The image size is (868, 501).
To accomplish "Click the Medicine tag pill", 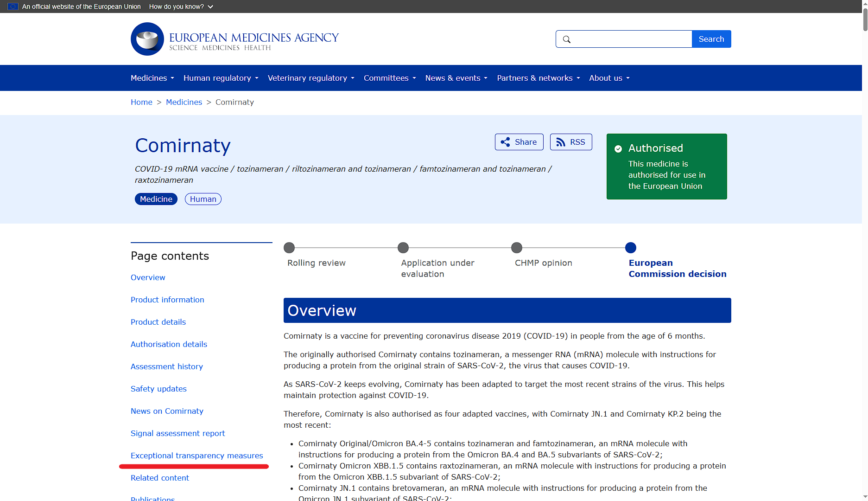I will [x=156, y=199].
